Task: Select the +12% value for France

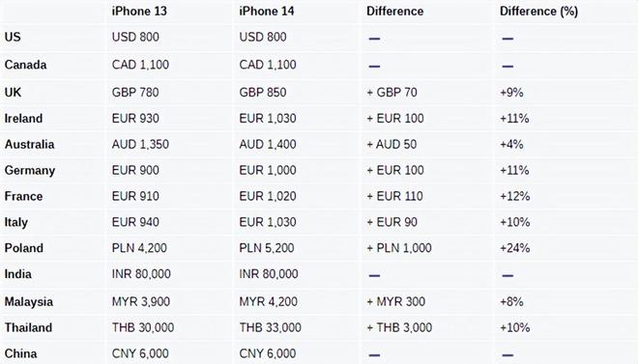Action: tap(514, 196)
